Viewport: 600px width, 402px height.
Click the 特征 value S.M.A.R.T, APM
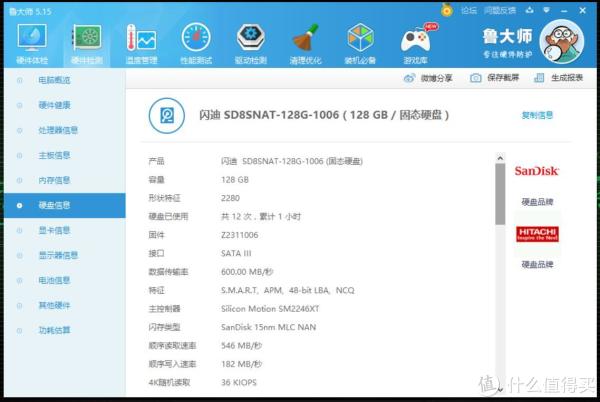pos(288,290)
